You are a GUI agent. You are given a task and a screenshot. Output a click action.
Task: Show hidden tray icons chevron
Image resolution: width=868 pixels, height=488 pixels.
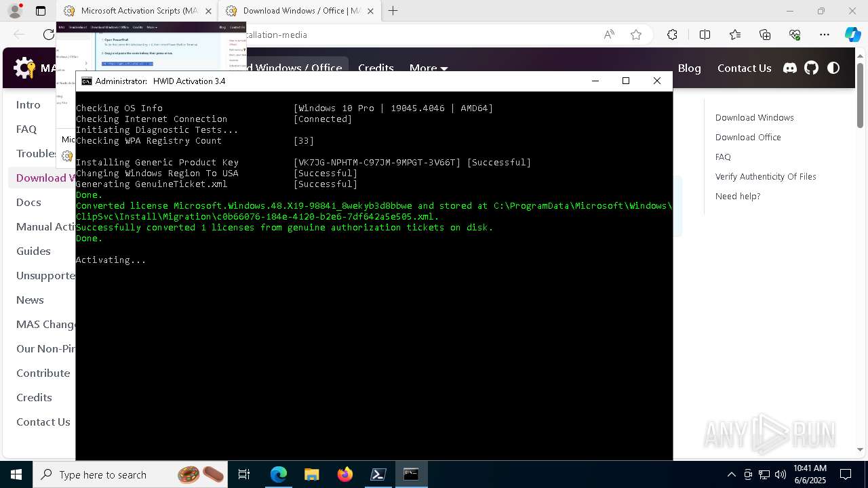click(732, 474)
